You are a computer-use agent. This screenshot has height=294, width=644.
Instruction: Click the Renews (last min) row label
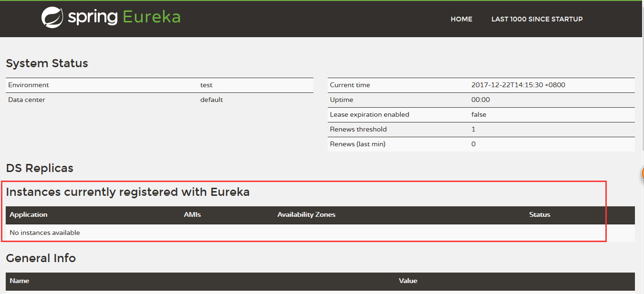pyautogui.click(x=357, y=144)
